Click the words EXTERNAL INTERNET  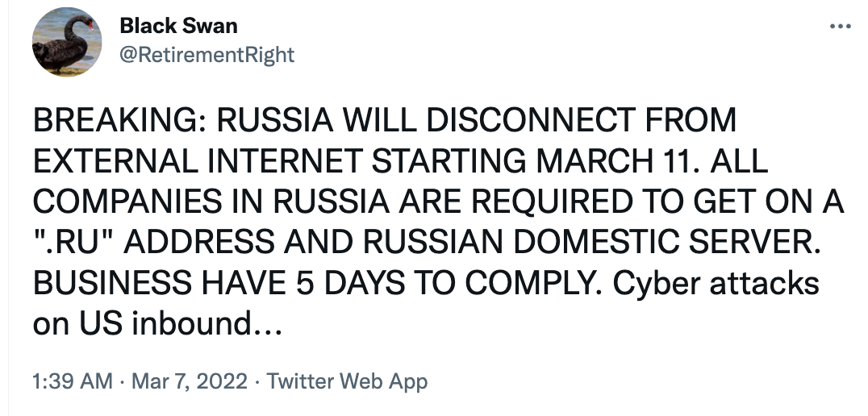click(193, 161)
